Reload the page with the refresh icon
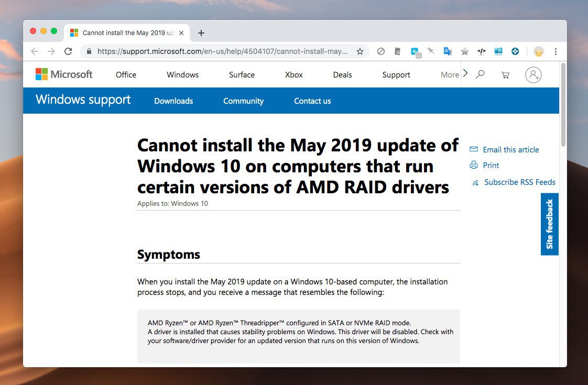 point(68,51)
